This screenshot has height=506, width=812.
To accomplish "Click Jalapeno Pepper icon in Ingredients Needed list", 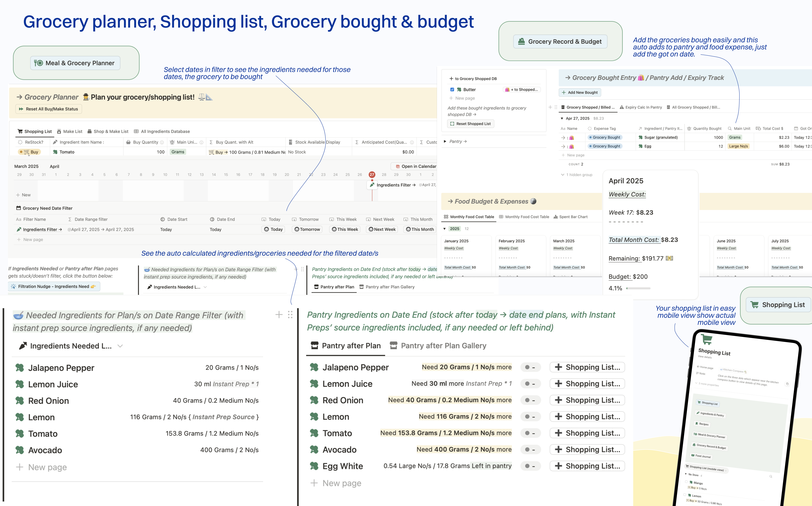I will point(20,368).
